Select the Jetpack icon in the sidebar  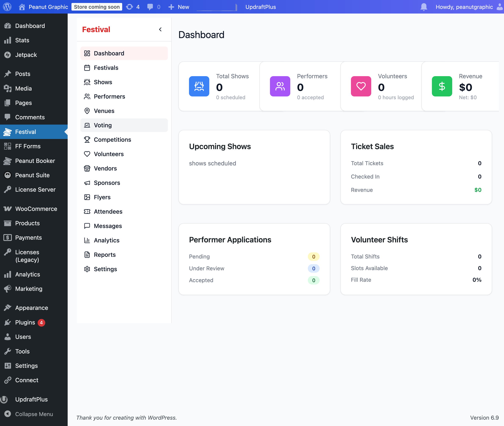8,55
